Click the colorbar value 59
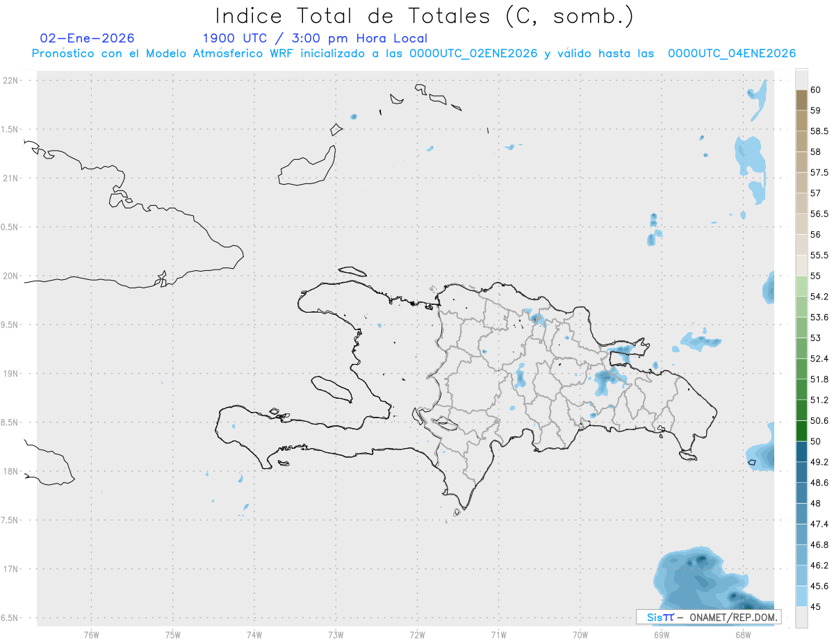Viewport: 834px width, 644px height. coord(815,110)
